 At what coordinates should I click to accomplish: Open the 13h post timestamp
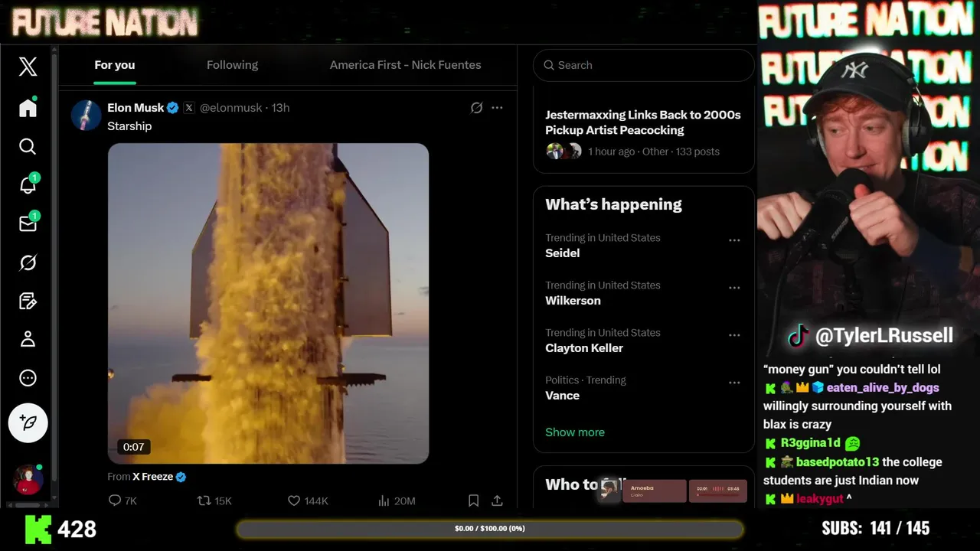(280, 108)
